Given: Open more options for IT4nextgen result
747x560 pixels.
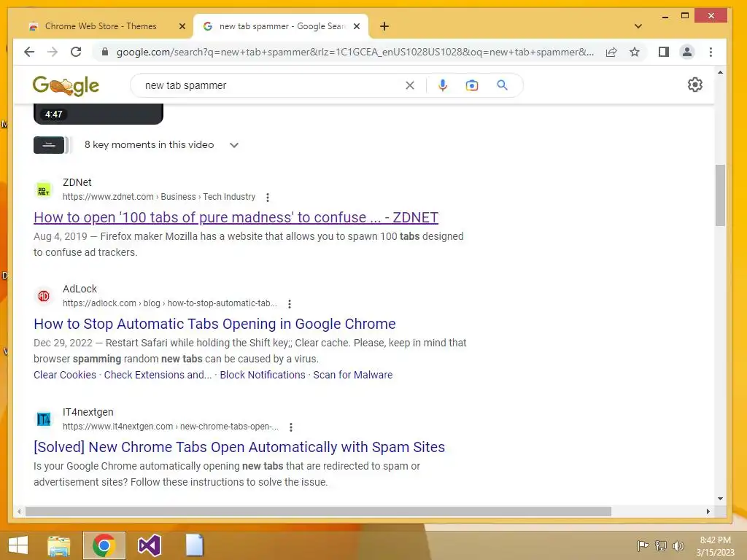Looking at the screenshot, I should [290, 427].
